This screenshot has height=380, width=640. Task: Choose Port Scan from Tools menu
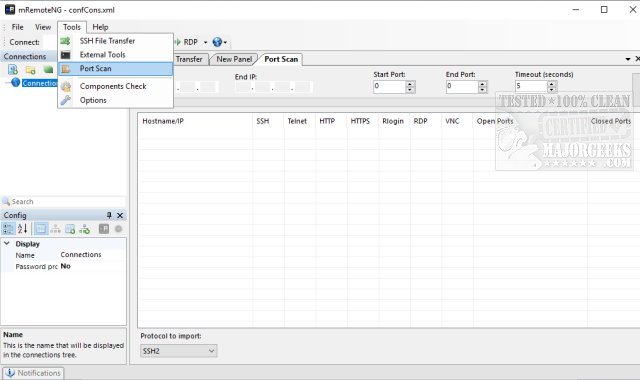click(116, 69)
